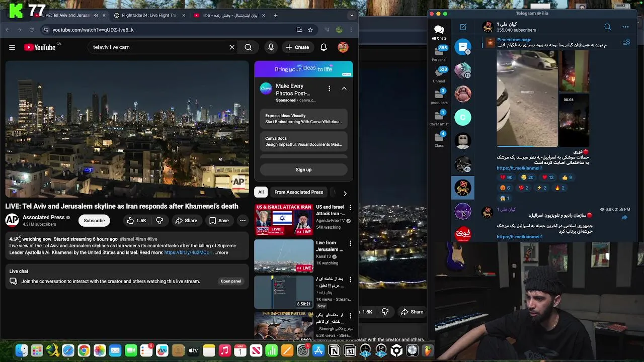Screen dimensions: 644x362
Task: Forward the Telegram post using share arrow
Action: 624,217
